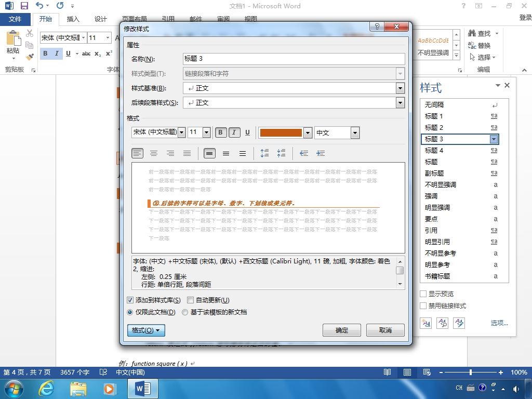Click the ribbon Underline icon

68,54
